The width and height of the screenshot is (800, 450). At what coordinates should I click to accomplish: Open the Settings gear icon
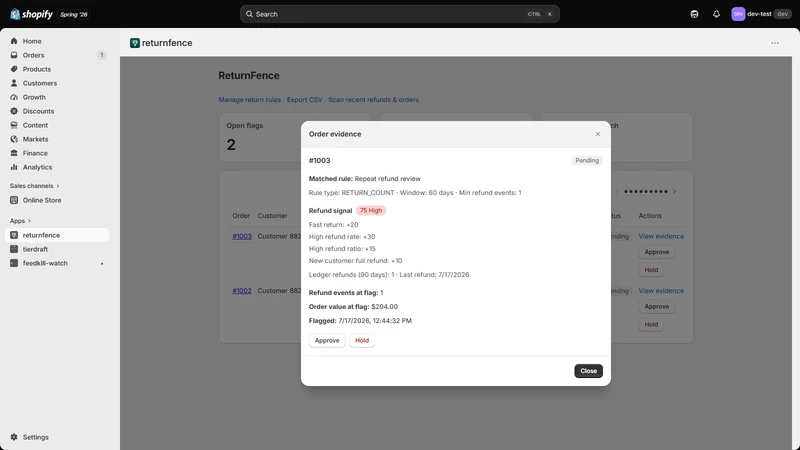coord(14,437)
